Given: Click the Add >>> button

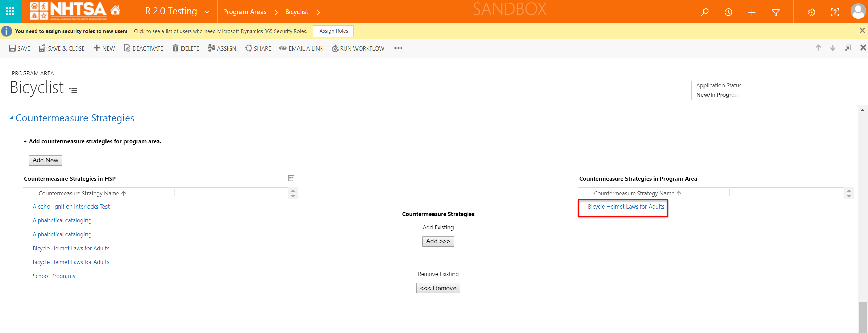Looking at the screenshot, I should coord(438,241).
